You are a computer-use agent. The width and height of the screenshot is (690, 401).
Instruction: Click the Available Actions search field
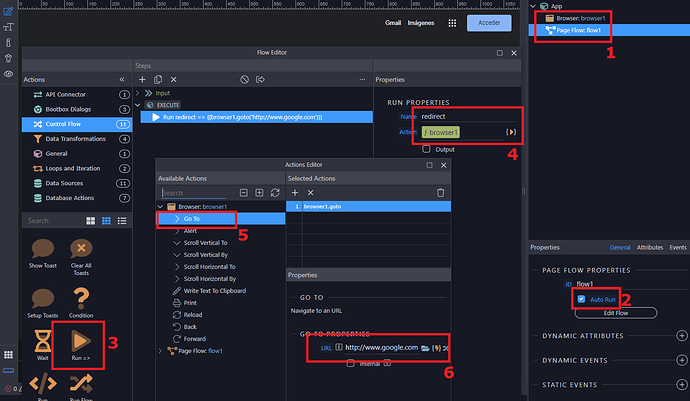click(x=194, y=193)
